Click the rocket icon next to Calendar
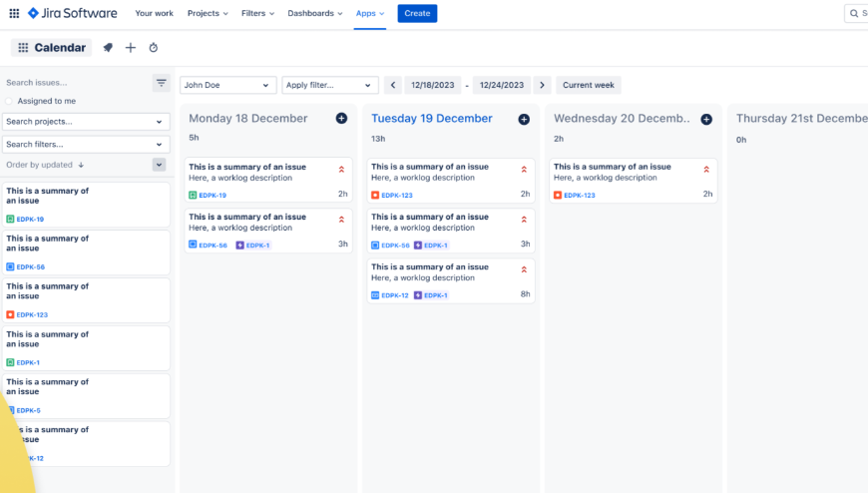 [108, 48]
